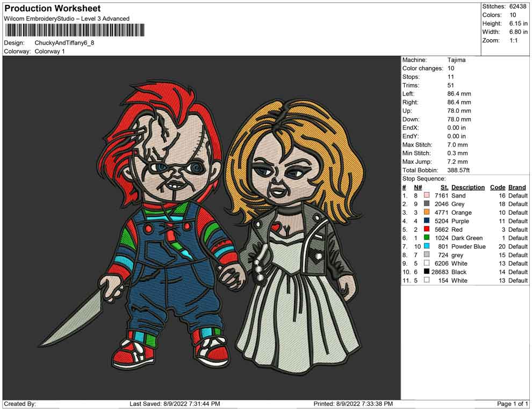Viewport: 532px width, 409px height.
Task: Click the St. stitch count column header
Action: 444,187
